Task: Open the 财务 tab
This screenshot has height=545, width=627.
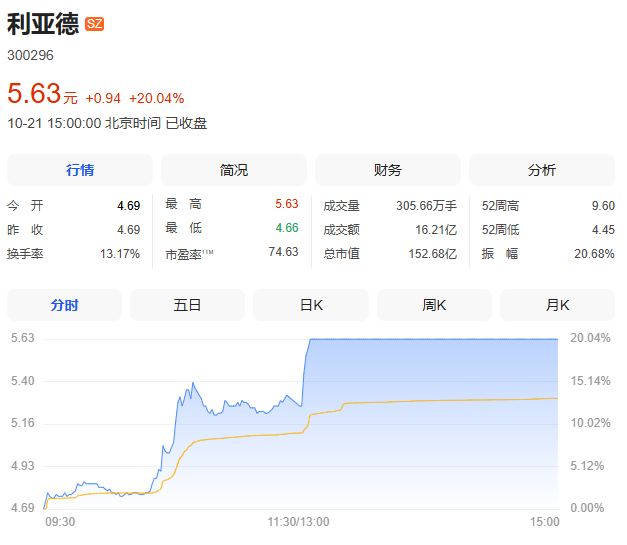Action: pyautogui.click(x=388, y=170)
